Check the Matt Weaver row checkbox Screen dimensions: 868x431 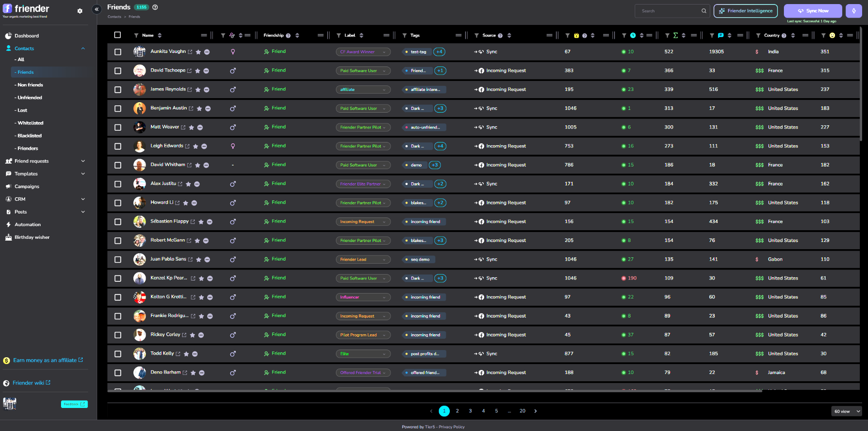(x=118, y=128)
